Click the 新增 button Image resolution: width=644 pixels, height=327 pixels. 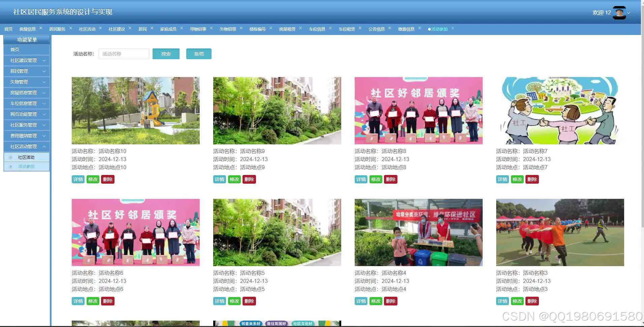(x=199, y=54)
